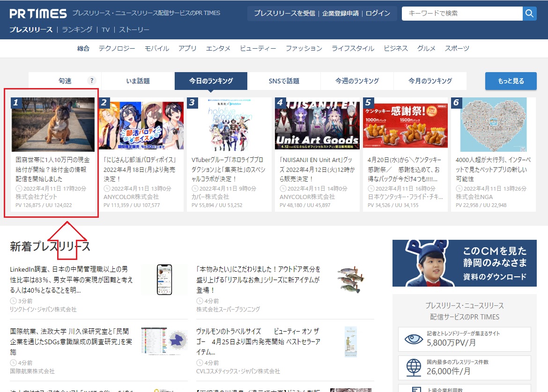Open the いま話題 tab
548x392 pixels.
pos(138,81)
